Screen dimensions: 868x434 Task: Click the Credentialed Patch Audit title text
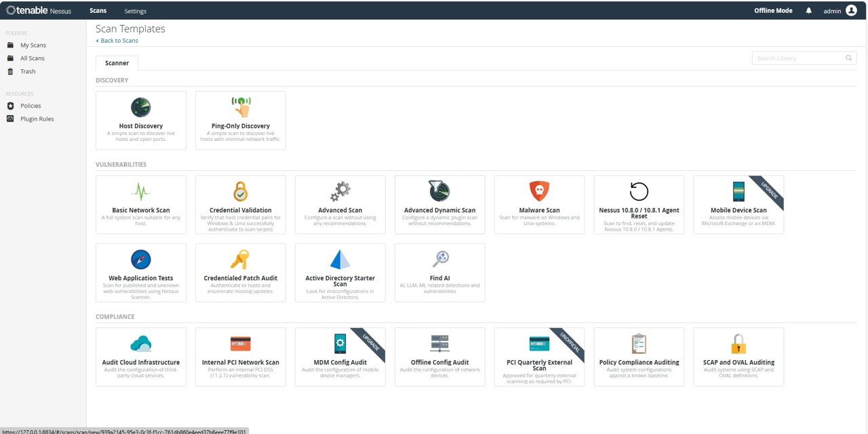241,278
